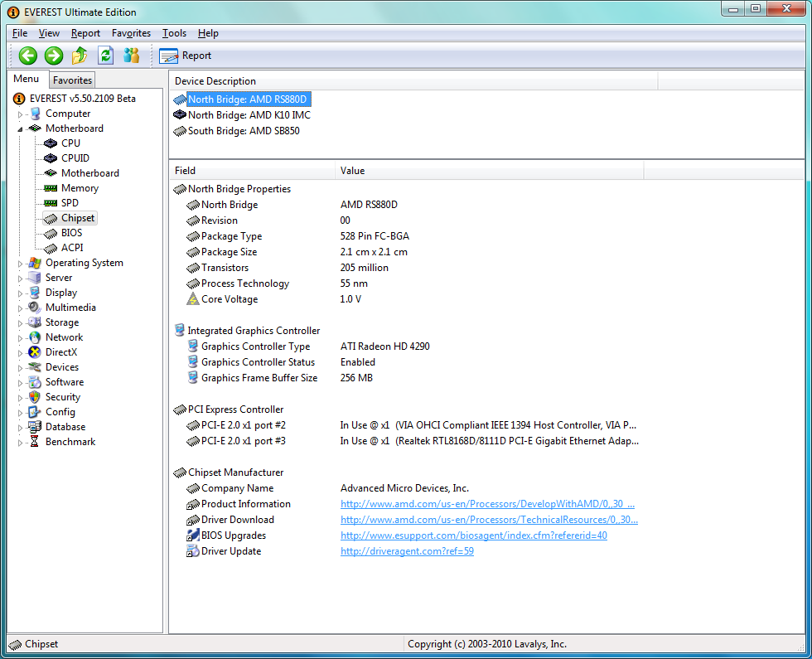Viewport: 812px width, 659px height.
Task: Select EVEREST v5.50.2109 Beta root item
Action: coord(83,99)
